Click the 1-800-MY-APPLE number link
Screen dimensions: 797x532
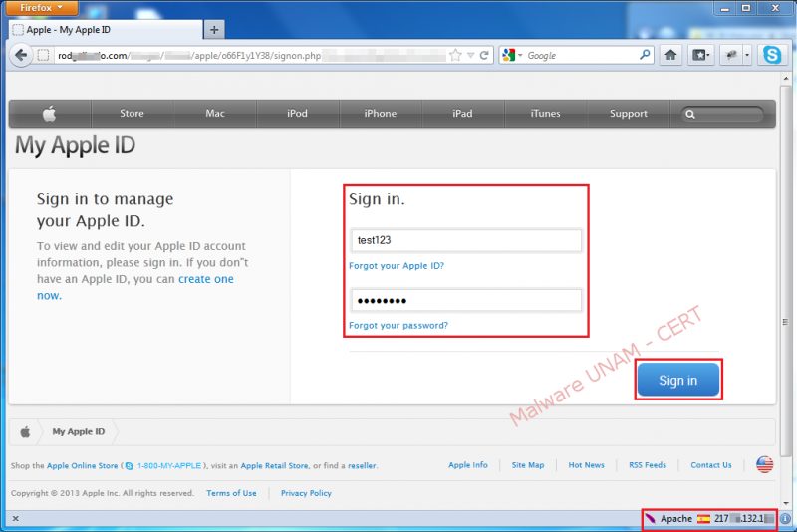pos(169,466)
